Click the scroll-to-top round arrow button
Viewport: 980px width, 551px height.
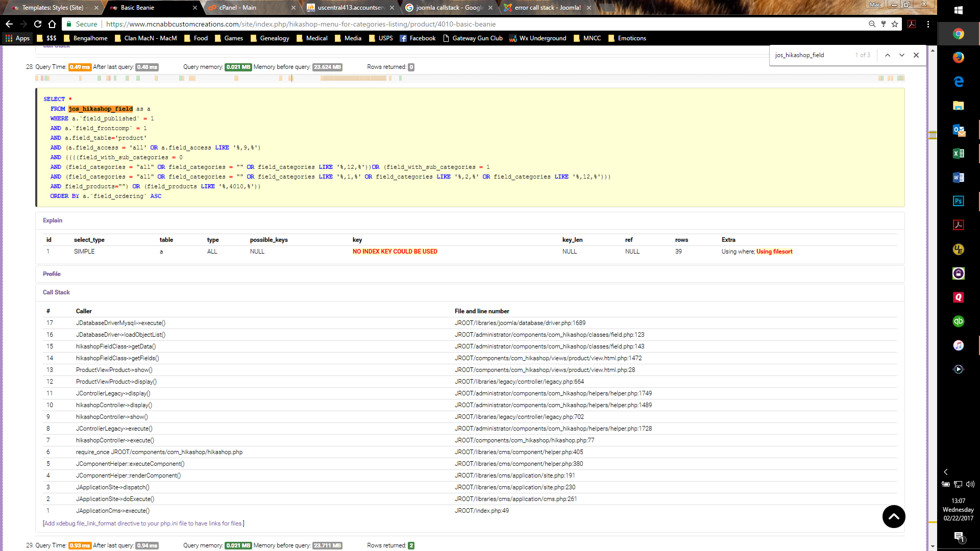click(894, 517)
